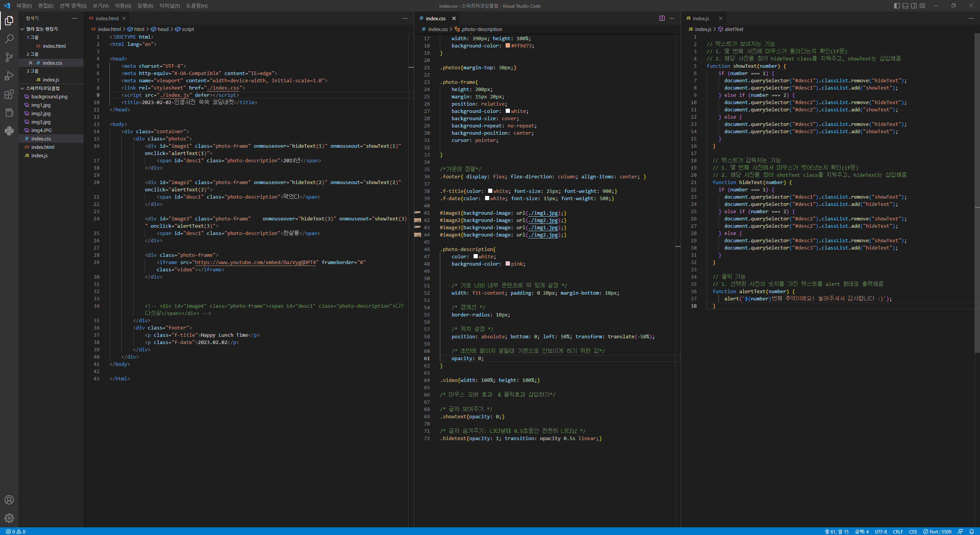Click the white swatch in .f-title rule

[x=490, y=191]
